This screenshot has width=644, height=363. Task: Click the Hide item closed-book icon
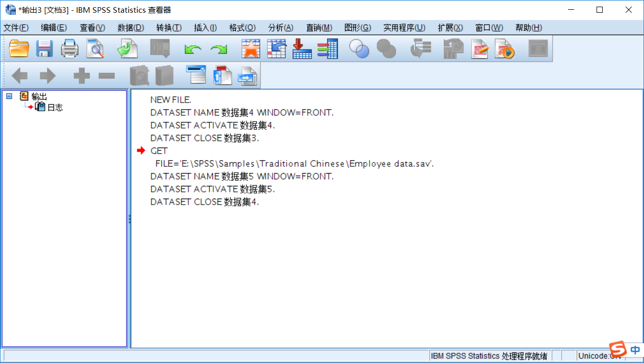164,76
